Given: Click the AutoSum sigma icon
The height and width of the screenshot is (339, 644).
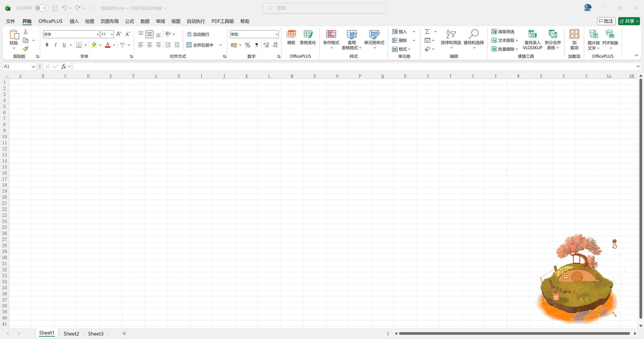Looking at the screenshot, I should coord(428,32).
